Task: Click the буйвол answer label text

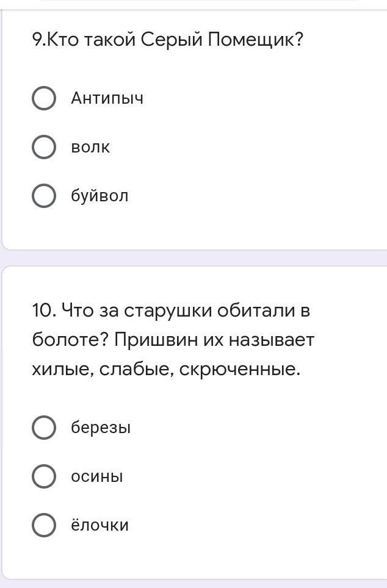Action: pyautogui.click(x=99, y=196)
